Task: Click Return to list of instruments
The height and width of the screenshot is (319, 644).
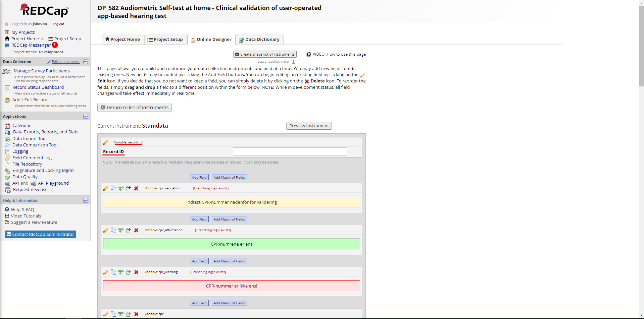Action: (x=134, y=107)
